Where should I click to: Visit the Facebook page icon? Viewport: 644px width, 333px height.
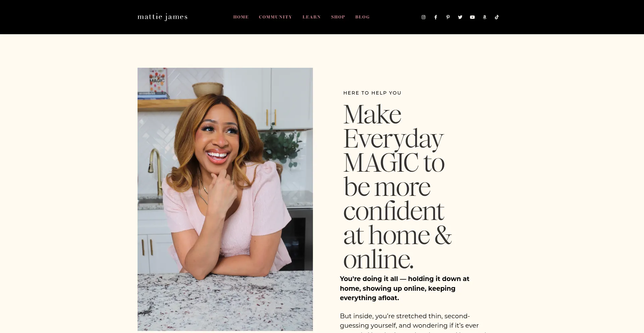click(435, 17)
